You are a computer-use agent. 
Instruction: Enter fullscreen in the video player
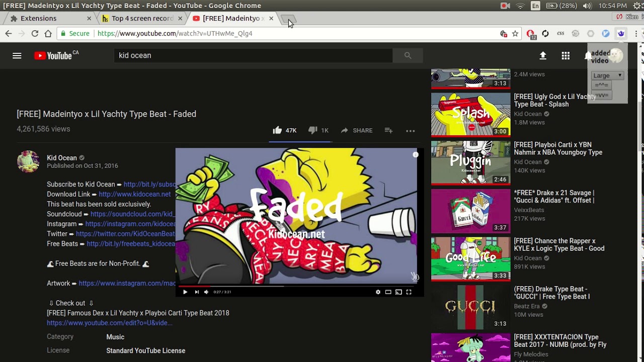click(x=409, y=292)
